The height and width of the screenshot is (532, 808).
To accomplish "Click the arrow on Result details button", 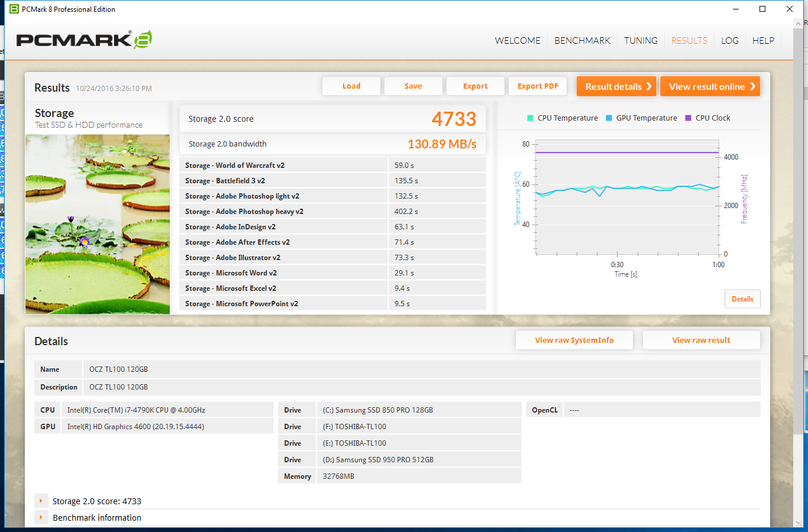I will click(x=649, y=86).
